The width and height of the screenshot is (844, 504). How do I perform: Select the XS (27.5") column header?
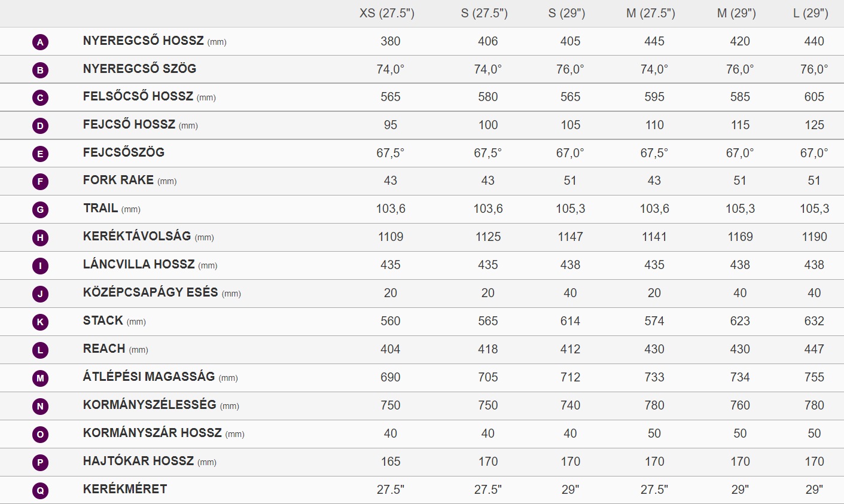(x=387, y=13)
